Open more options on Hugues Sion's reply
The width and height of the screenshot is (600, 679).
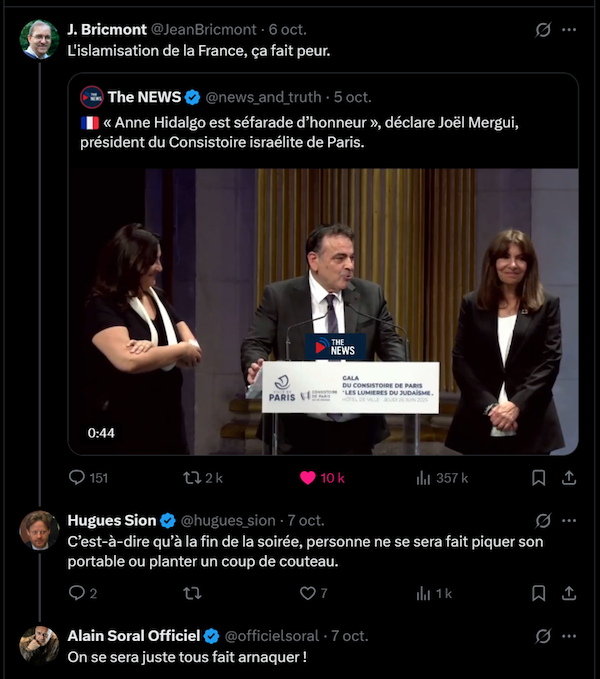point(569,520)
